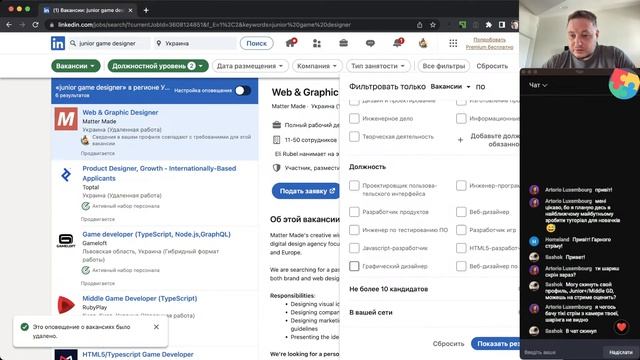Open Тип занятости filter dropdown
640x360 pixels.
(x=378, y=66)
